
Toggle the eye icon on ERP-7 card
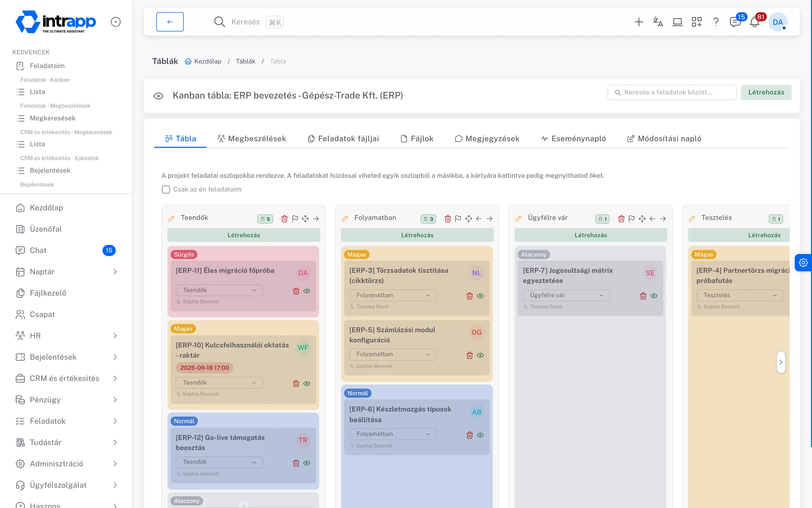tap(654, 296)
